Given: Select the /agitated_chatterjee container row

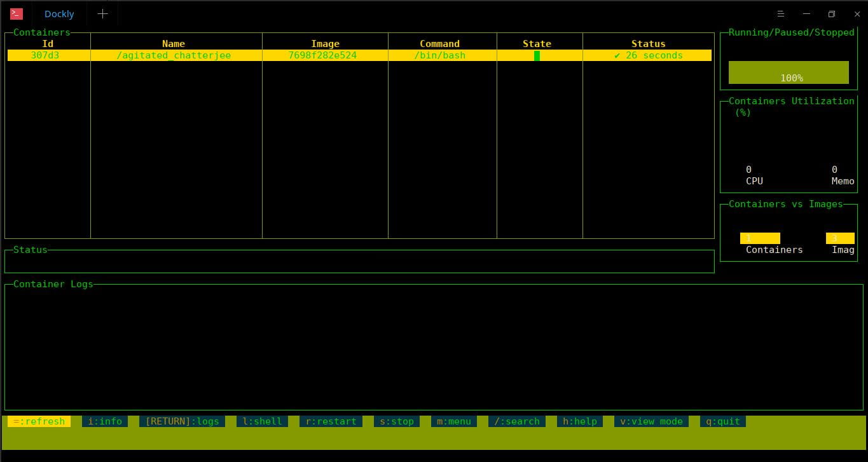Looking at the screenshot, I should tap(359, 55).
